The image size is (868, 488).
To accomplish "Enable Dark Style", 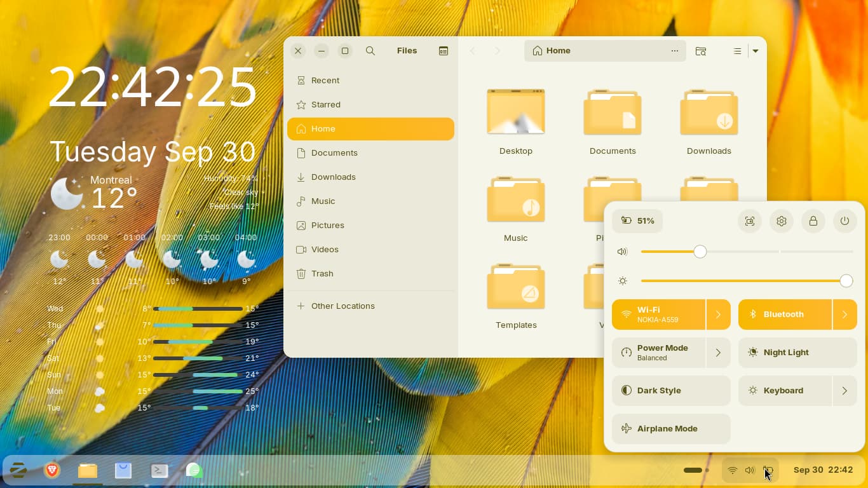I will tap(671, 391).
